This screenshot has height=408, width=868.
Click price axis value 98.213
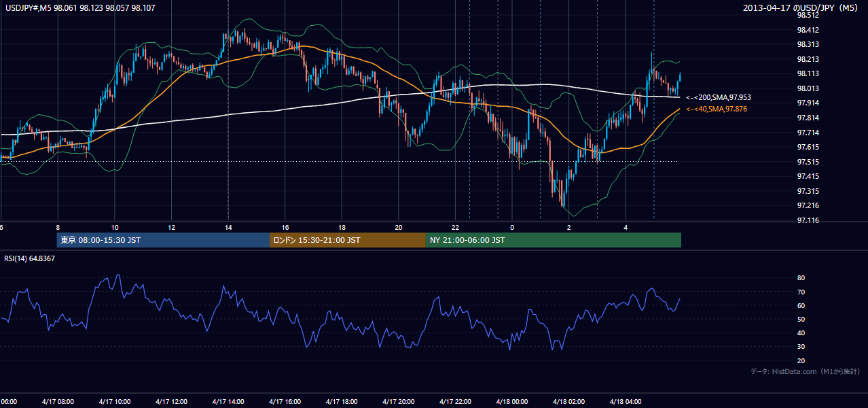[808, 59]
